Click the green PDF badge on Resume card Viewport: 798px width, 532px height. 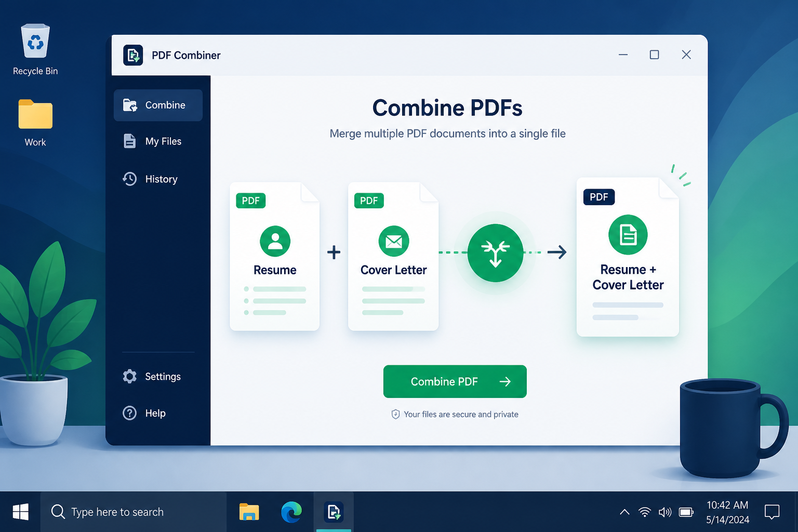[x=250, y=201]
